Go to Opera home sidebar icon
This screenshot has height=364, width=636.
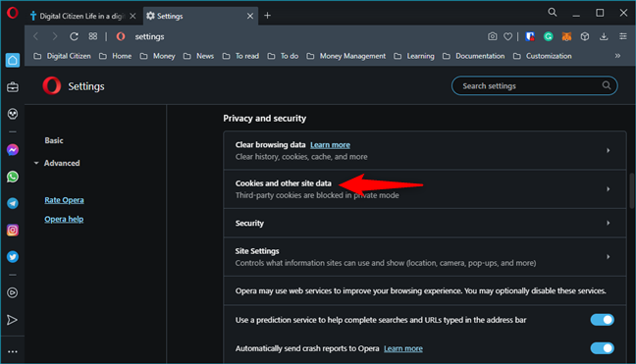(x=13, y=61)
